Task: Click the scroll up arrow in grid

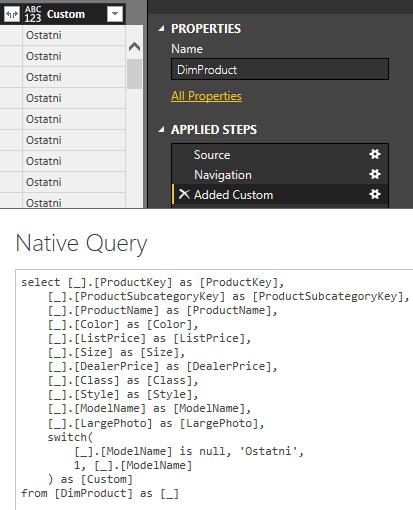Action: click(x=134, y=47)
